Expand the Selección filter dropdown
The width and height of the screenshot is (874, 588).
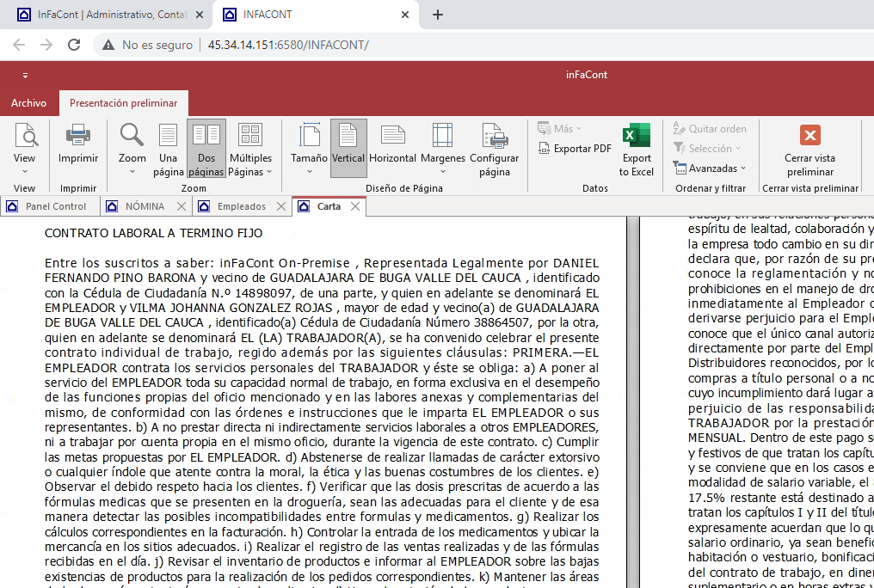pos(707,149)
